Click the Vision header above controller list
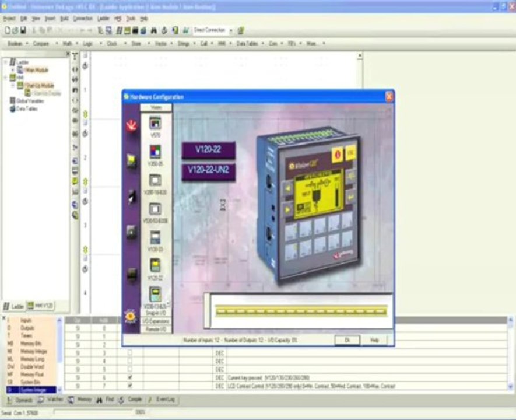The image size is (516, 420). 156,107
